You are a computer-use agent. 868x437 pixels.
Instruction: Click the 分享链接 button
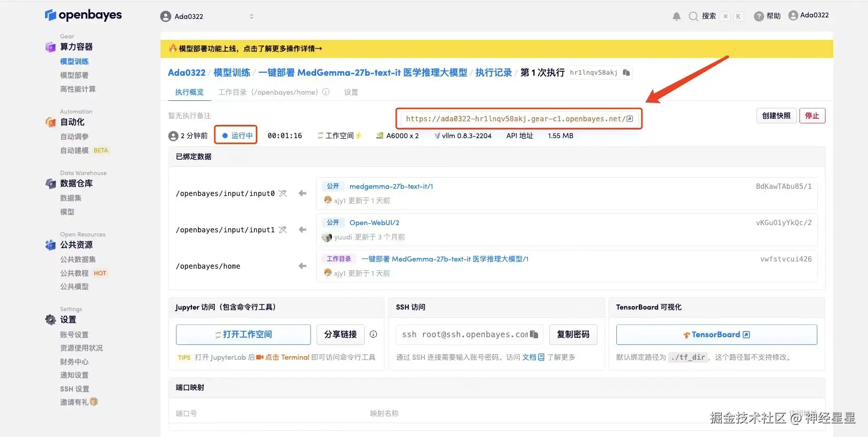tap(340, 334)
